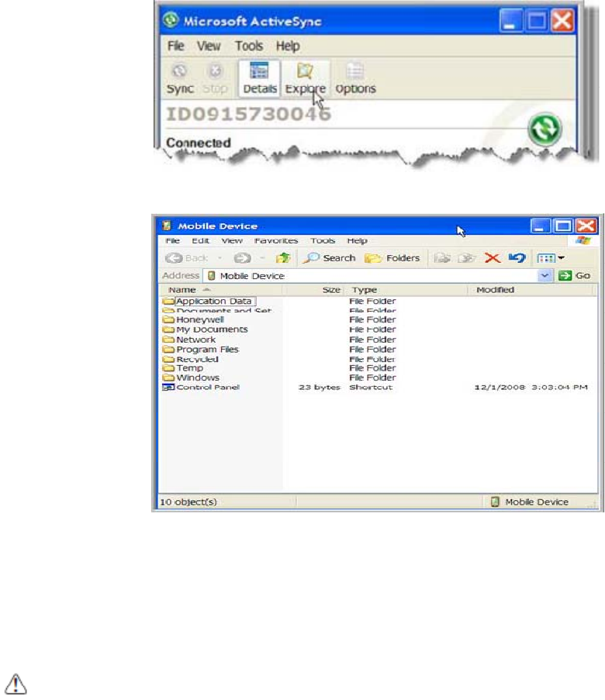Sort by Type column header
This screenshot has height=700, width=605.
tap(406, 290)
